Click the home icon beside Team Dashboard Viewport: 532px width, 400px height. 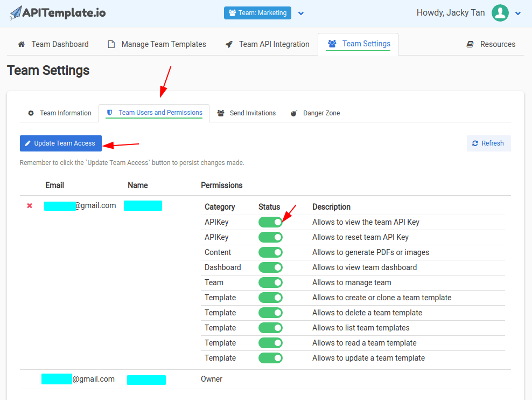(22, 44)
